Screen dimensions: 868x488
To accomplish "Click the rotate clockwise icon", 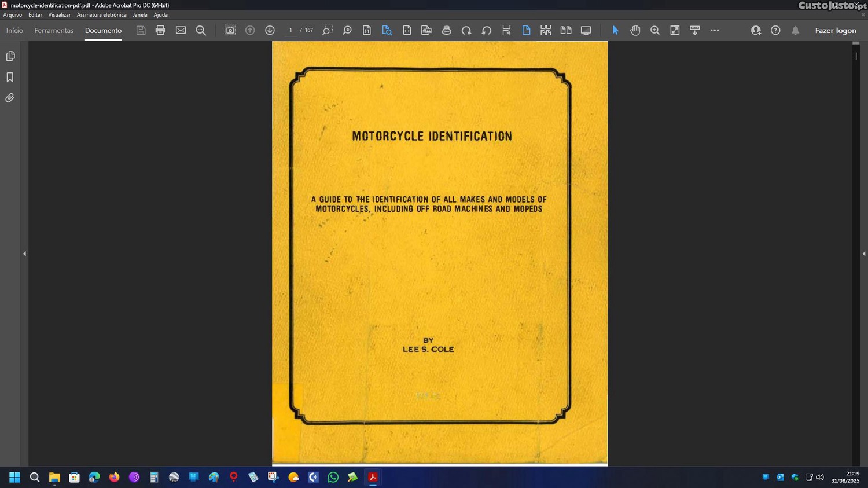I will click(x=466, y=30).
